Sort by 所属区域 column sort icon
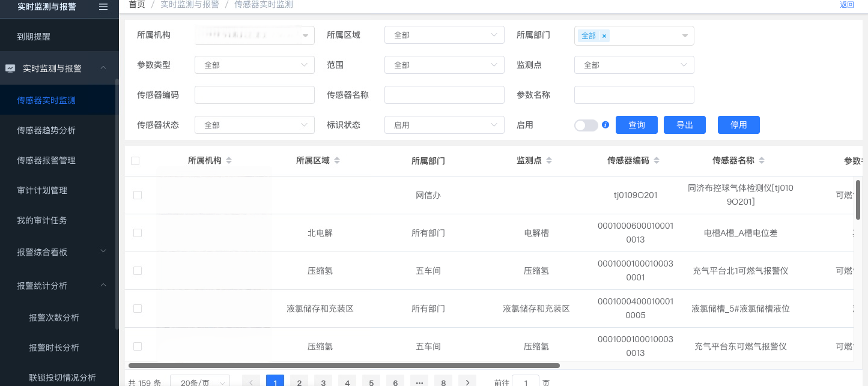868x386 pixels. (x=337, y=161)
